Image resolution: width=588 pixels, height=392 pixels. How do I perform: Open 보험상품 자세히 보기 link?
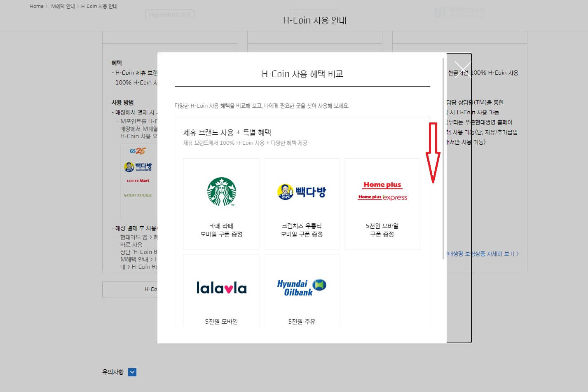483,254
